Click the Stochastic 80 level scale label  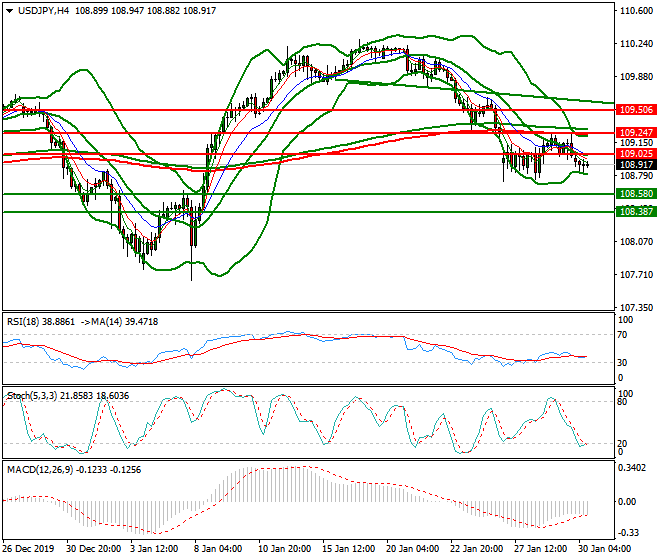(x=623, y=402)
